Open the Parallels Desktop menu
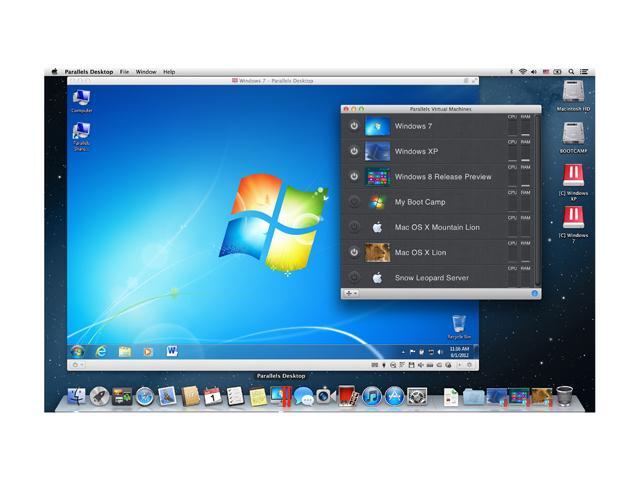Screen dimensions: 640x480 click(89, 72)
